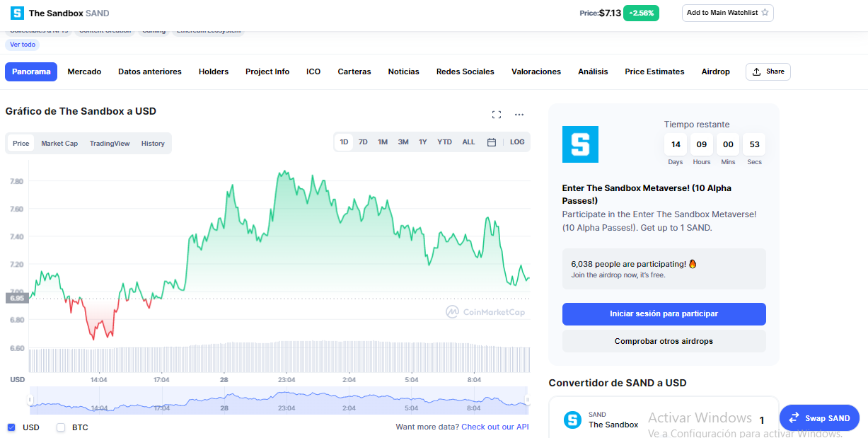View the Redes Sociales tab
Image resolution: width=868 pixels, height=438 pixels.
pyautogui.click(x=465, y=71)
